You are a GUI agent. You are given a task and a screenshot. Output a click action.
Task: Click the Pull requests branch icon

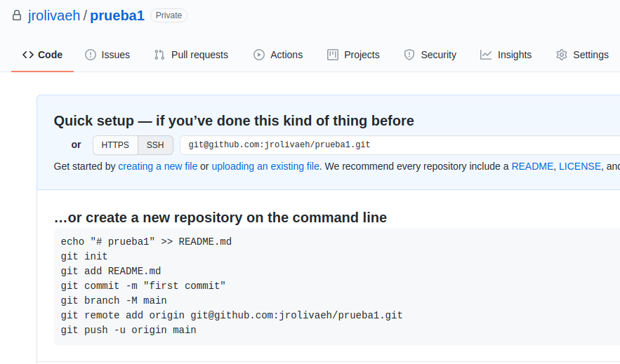tap(159, 55)
